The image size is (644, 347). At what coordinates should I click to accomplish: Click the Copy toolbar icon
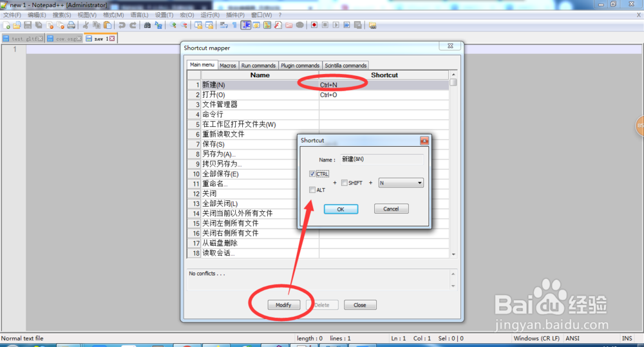coord(97,26)
